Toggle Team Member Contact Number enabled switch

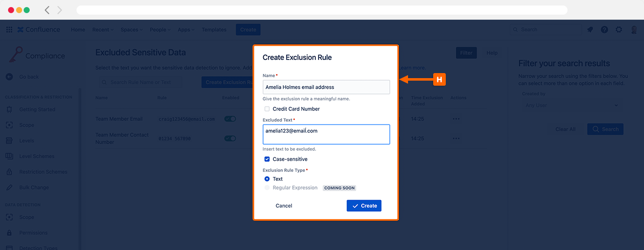(x=230, y=138)
